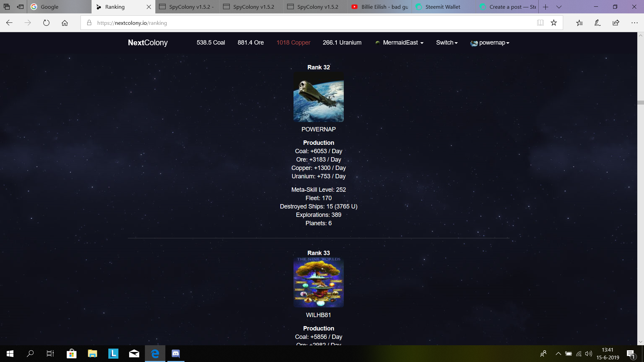Go to the browser home page icon
The image size is (644, 362).
point(65,23)
